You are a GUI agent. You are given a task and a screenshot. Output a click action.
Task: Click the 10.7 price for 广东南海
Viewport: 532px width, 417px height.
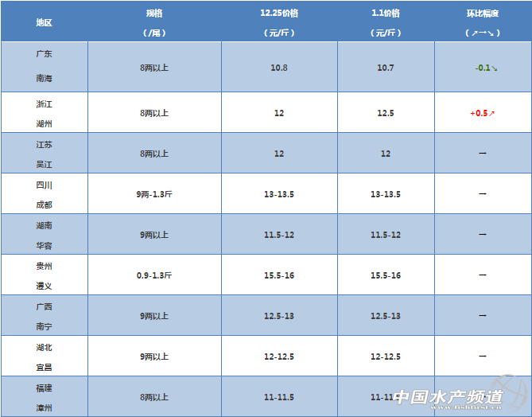click(x=386, y=68)
